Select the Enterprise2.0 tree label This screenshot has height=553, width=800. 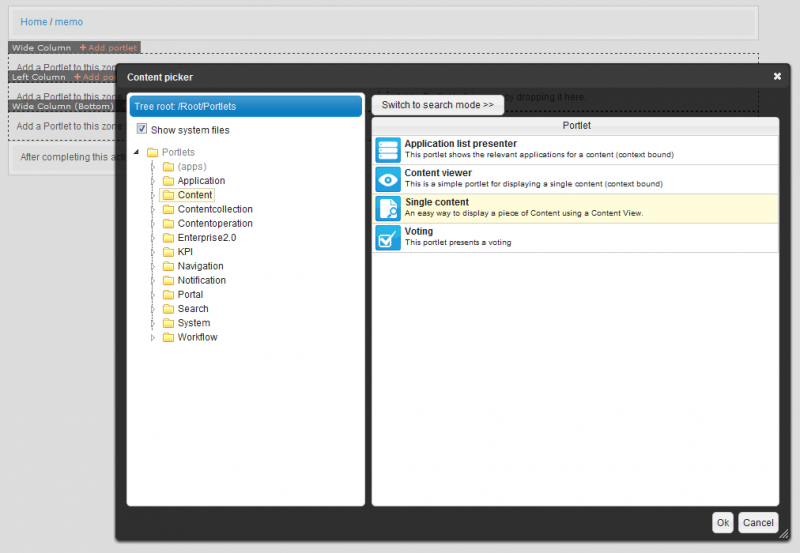[207, 238]
